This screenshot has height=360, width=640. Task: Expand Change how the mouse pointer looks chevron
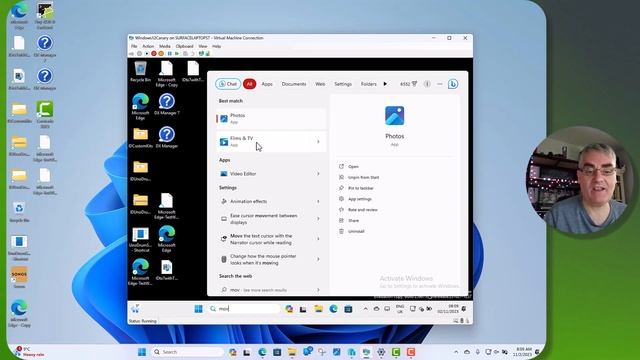(x=318, y=259)
